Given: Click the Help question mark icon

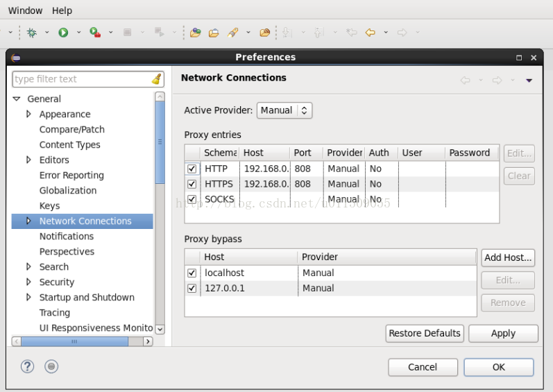Looking at the screenshot, I should [27, 366].
